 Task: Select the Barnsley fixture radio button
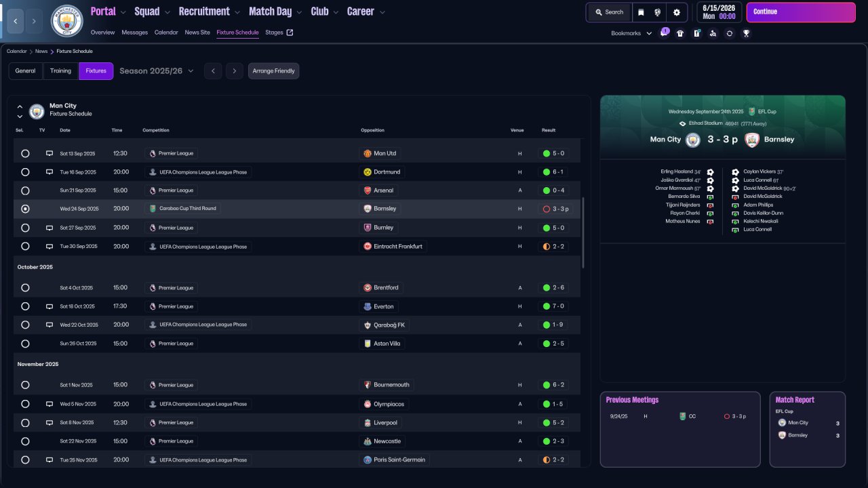pos(25,209)
